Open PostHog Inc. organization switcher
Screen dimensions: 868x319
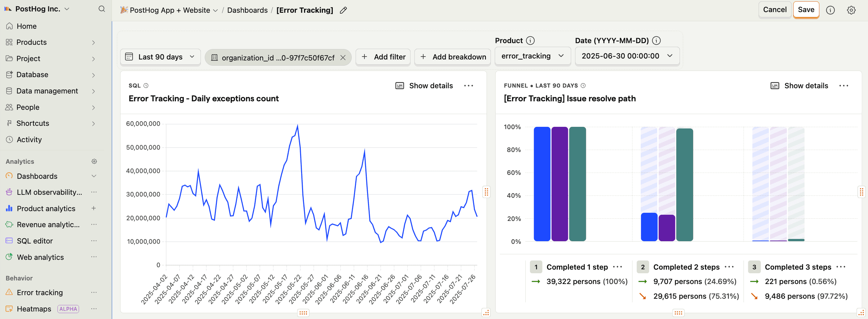tap(37, 9)
